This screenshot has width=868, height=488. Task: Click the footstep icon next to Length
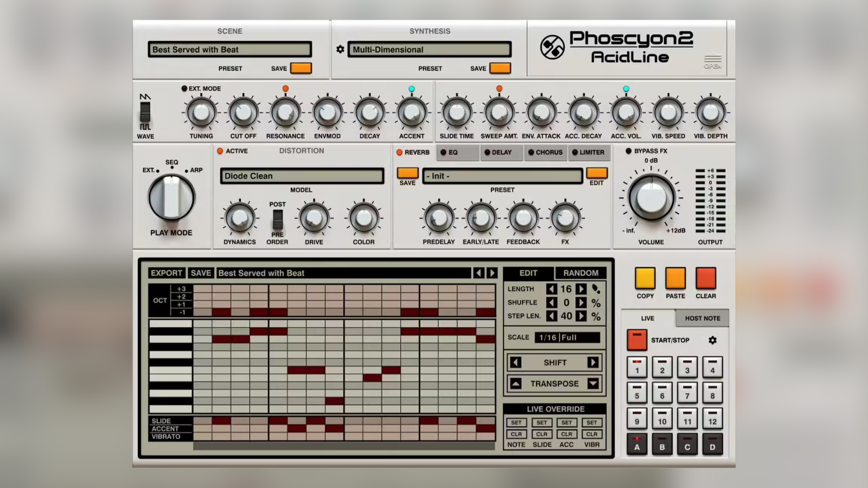[x=596, y=289]
